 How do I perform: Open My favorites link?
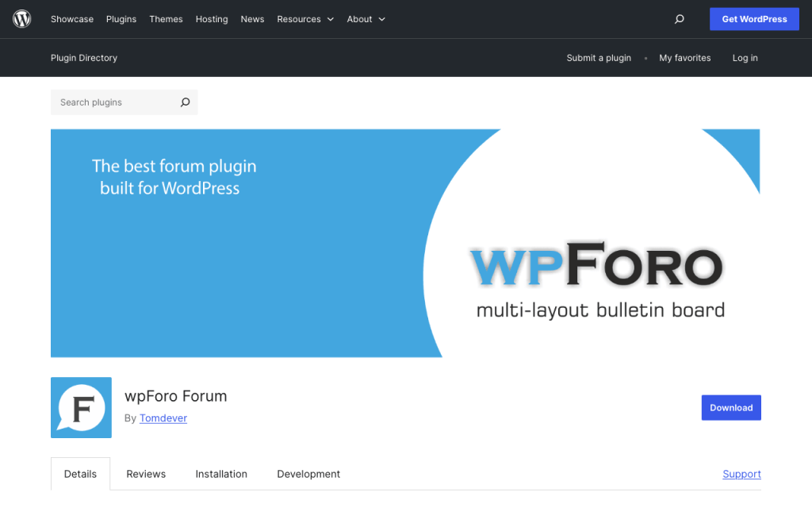[684, 58]
